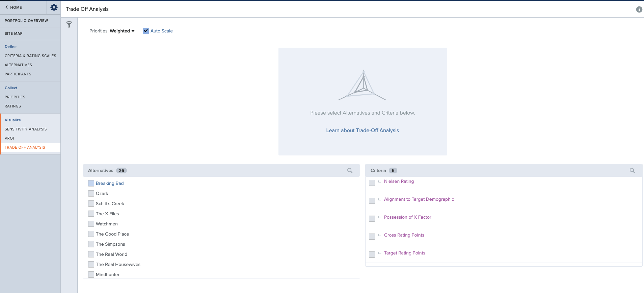The height and width of the screenshot is (293, 644).
Task: Click Target Rating Points name
Action: tap(405, 253)
